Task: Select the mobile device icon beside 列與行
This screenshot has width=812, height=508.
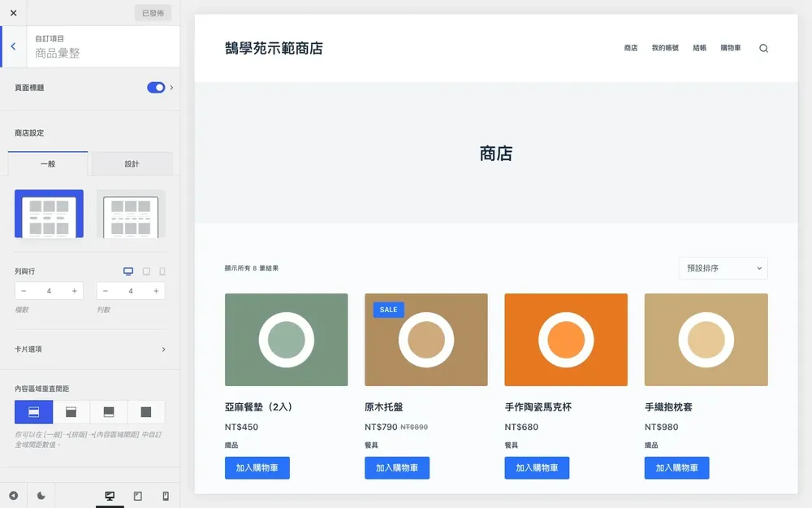Action: pos(162,271)
